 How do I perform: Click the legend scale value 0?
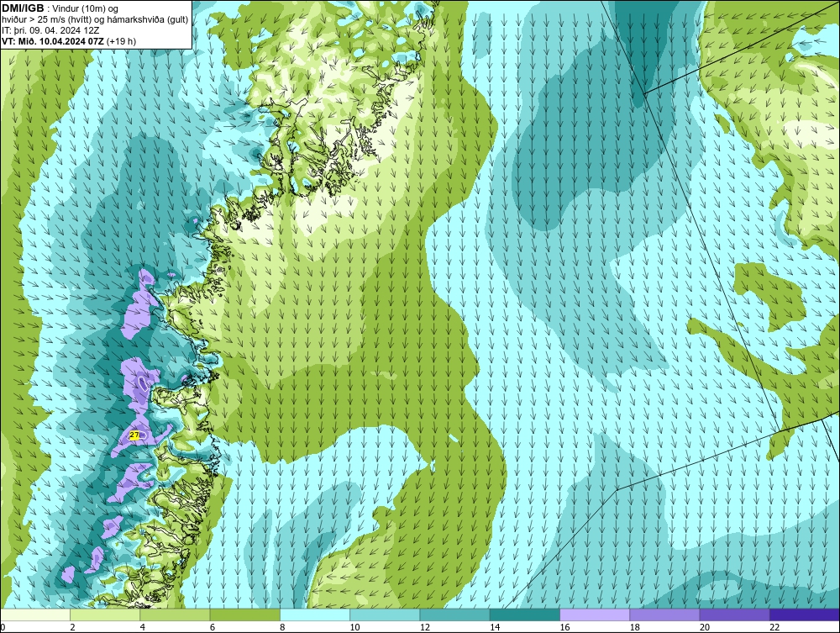pos(3,628)
